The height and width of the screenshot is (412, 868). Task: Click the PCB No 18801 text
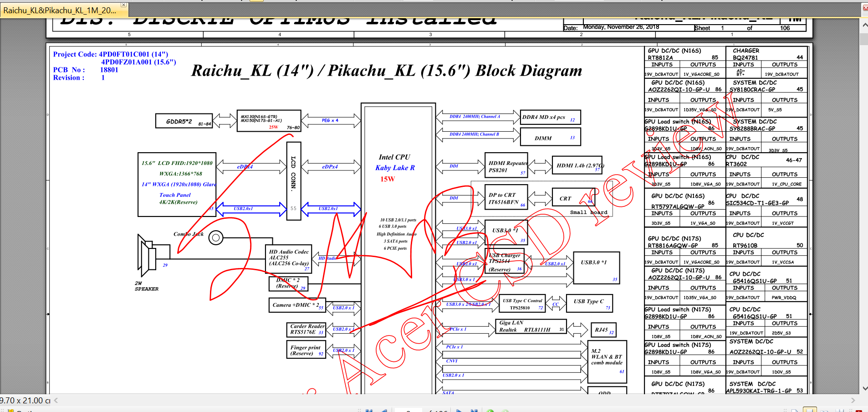(86, 70)
